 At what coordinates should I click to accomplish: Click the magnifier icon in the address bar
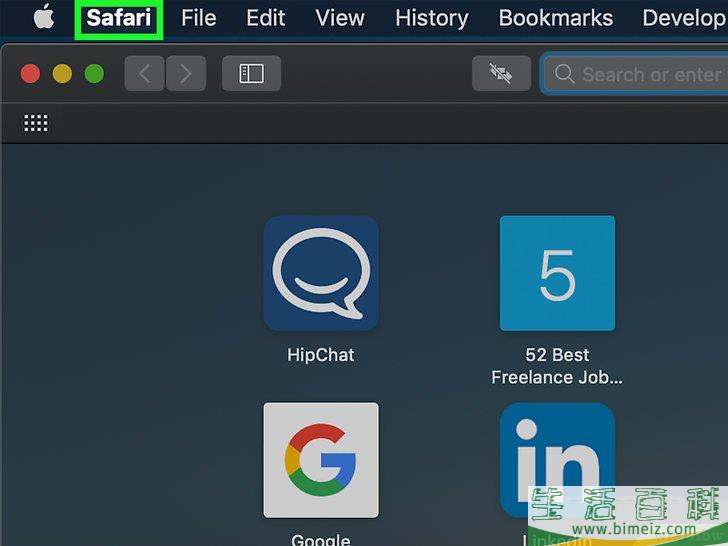(x=565, y=74)
